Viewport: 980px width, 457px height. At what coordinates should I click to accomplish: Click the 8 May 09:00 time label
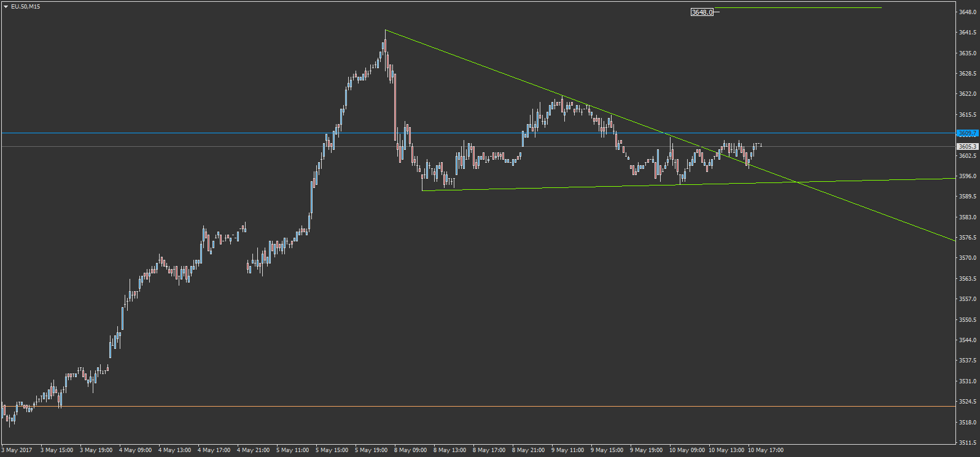coord(410,450)
